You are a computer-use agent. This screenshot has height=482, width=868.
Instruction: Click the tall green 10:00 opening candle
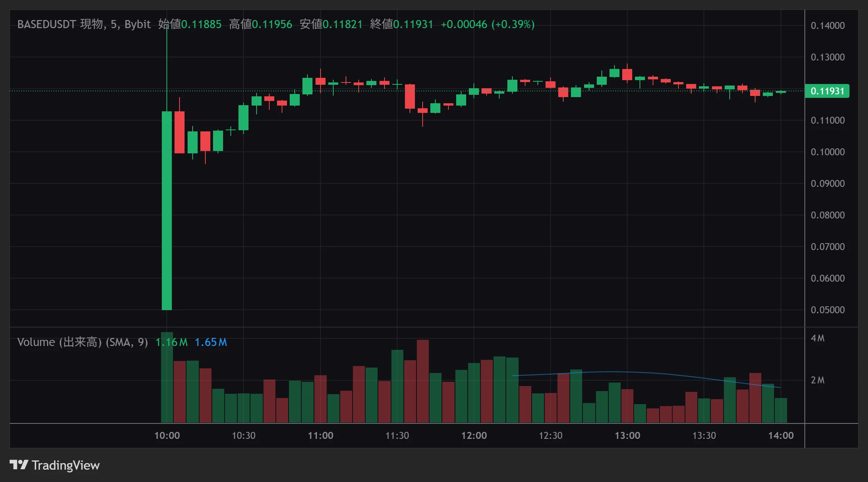(167, 210)
